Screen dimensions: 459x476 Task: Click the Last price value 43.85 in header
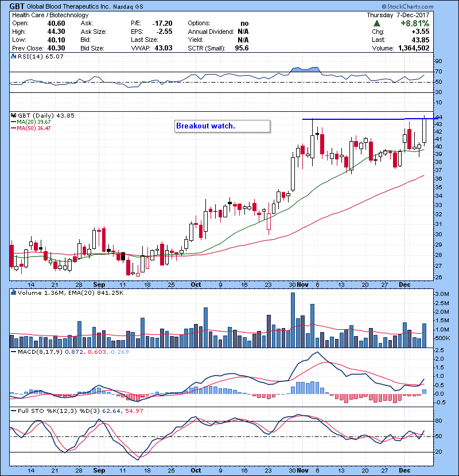click(421, 40)
